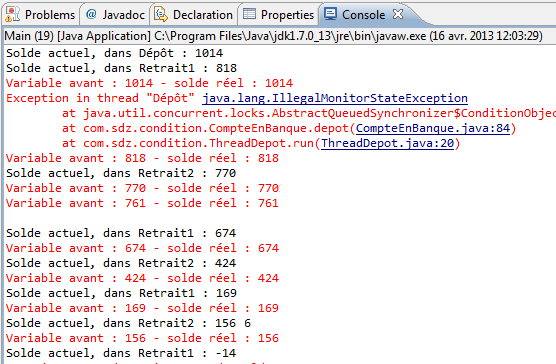The width and height of the screenshot is (556, 364).
Task: Click the Main (19) launch description line
Action: [x=273, y=36]
